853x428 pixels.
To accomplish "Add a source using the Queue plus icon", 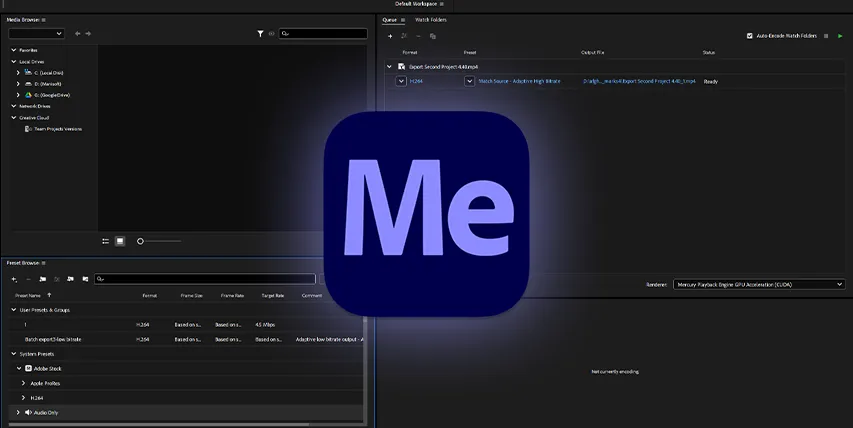I will pos(390,36).
